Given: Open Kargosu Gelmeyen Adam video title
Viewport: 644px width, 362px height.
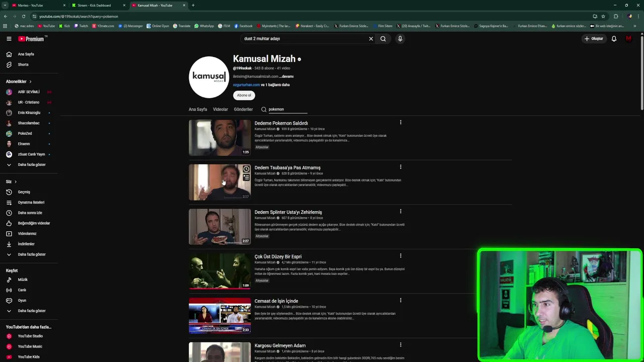Looking at the screenshot, I should pyautogui.click(x=280, y=345).
